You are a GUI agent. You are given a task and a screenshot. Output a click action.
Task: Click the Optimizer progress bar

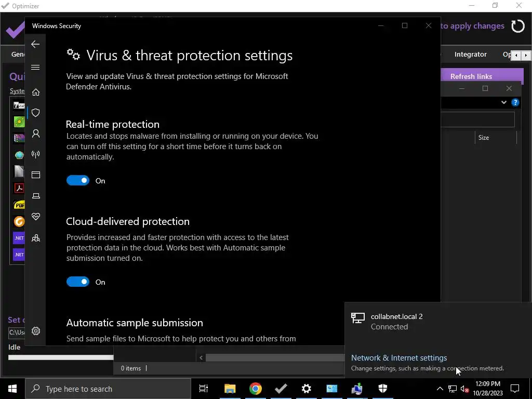(61, 357)
